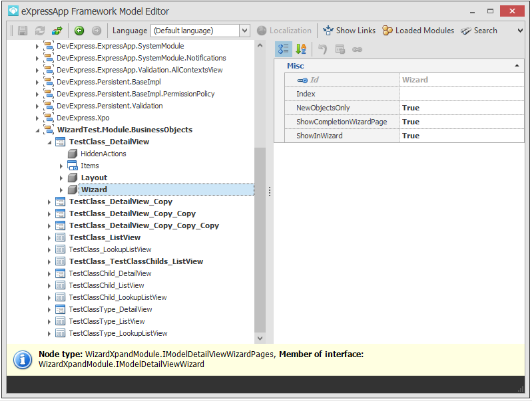Select TestClass_LookupListView node
The image size is (532, 401).
point(111,249)
